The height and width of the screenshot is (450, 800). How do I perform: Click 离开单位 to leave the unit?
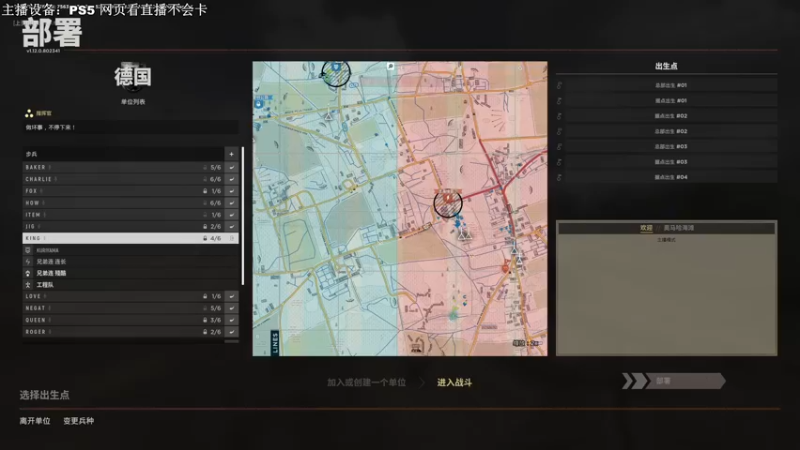35,421
